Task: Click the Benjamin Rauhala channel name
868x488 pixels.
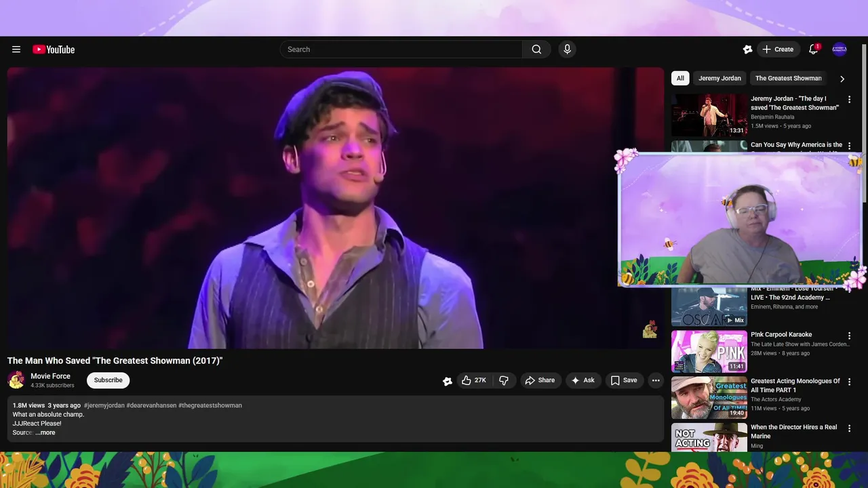Action: 772,117
